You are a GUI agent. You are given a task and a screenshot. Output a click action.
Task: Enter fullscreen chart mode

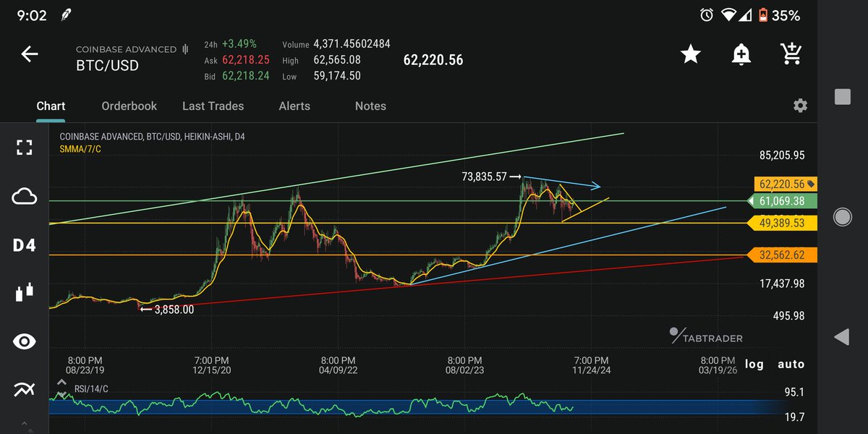pyautogui.click(x=25, y=148)
